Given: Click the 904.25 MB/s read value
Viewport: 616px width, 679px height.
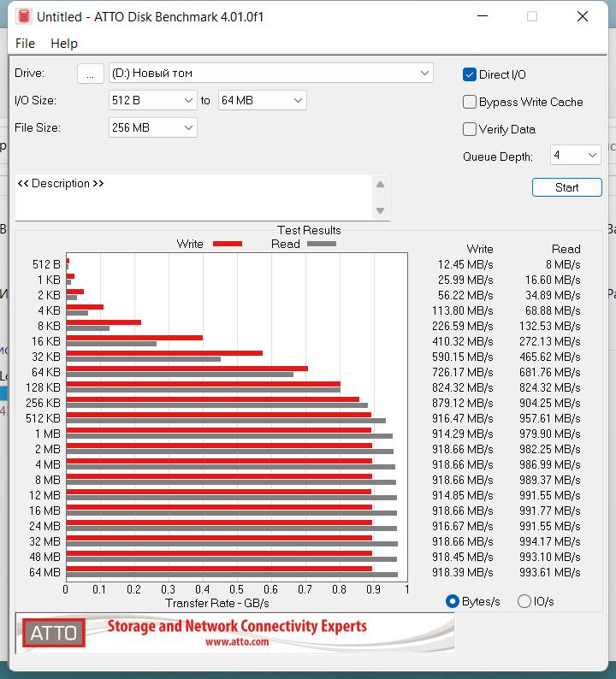Looking at the screenshot, I should 550,403.
